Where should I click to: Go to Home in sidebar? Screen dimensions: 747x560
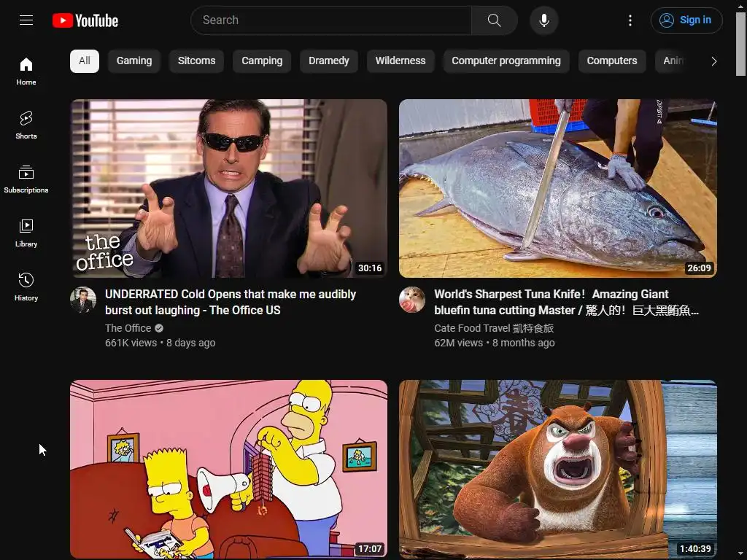pyautogui.click(x=26, y=71)
